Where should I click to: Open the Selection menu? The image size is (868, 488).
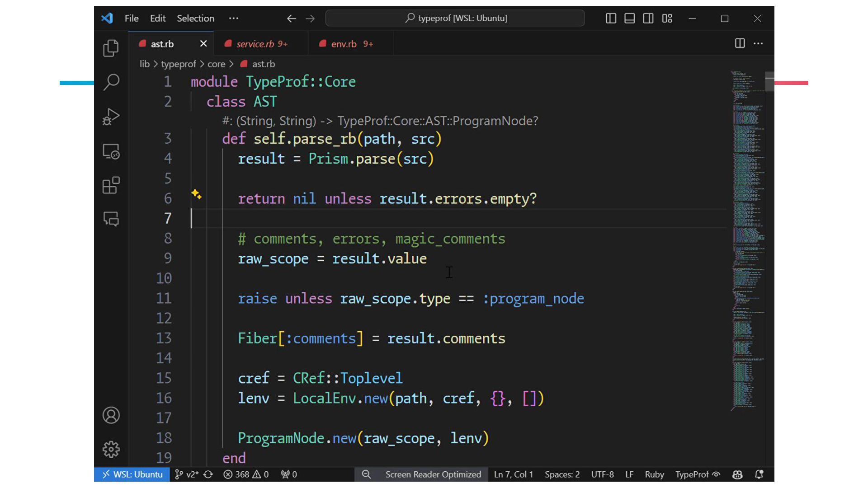coord(195,19)
